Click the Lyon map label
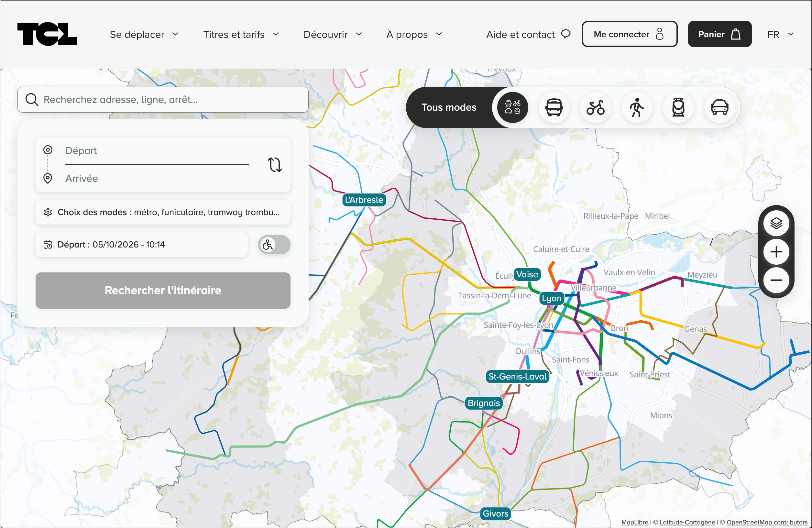This screenshot has height=528, width=812. 551,298
